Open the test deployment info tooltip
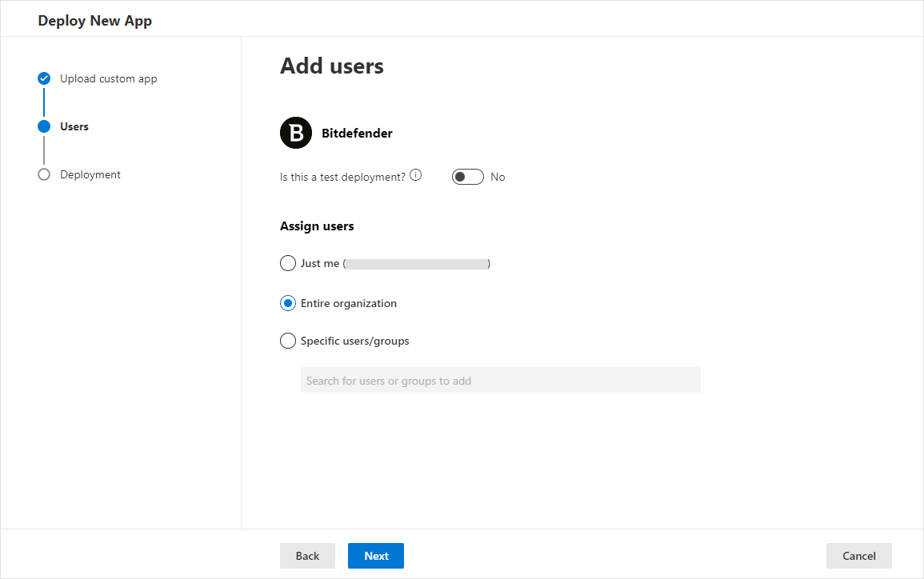This screenshot has height=579, width=924. [415, 174]
